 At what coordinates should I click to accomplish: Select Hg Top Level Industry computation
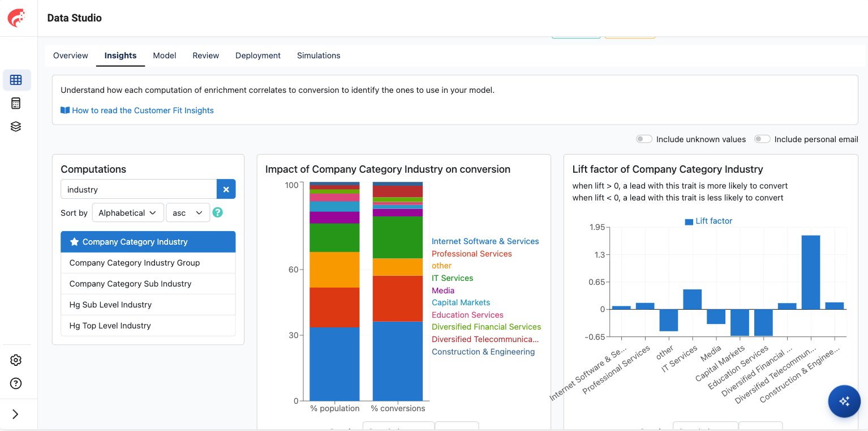[148, 326]
